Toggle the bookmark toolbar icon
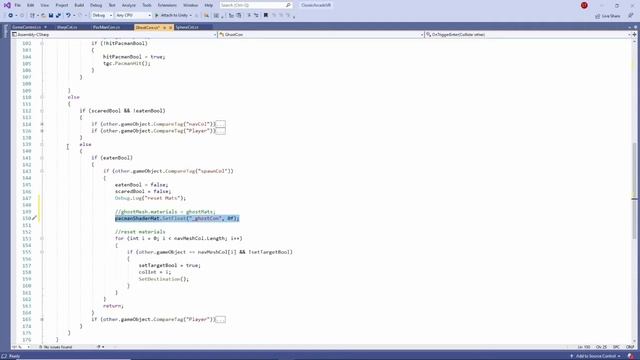Viewport: 640px width, 360px height. coord(266,16)
